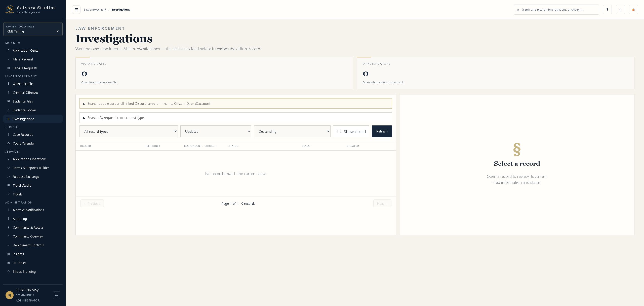Open Site & Branding in sidebar
This screenshot has width=644, height=306.
pyautogui.click(x=33, y=271)
